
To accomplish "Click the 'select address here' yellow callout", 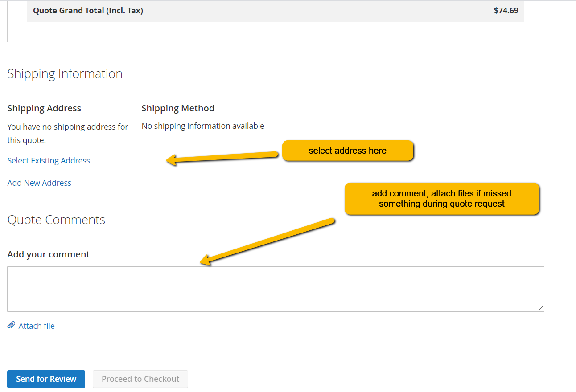I will [348, 151].
